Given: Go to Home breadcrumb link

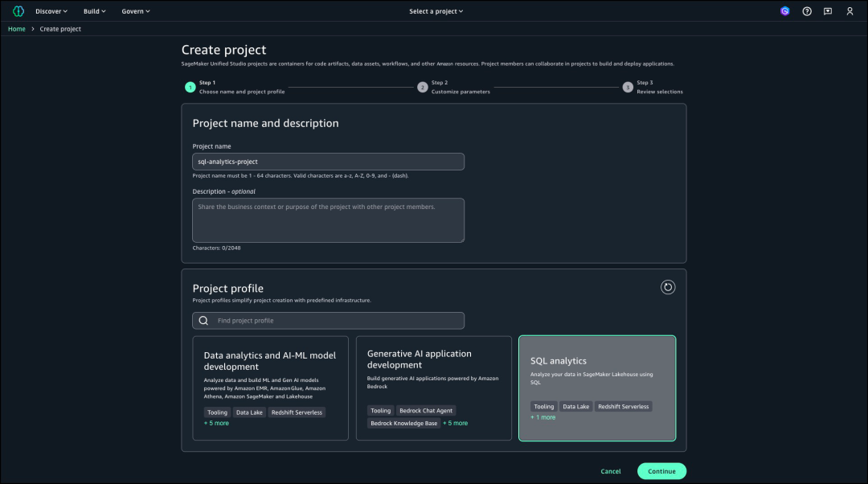Looking at the screenshot, I should tap(17, 29).
